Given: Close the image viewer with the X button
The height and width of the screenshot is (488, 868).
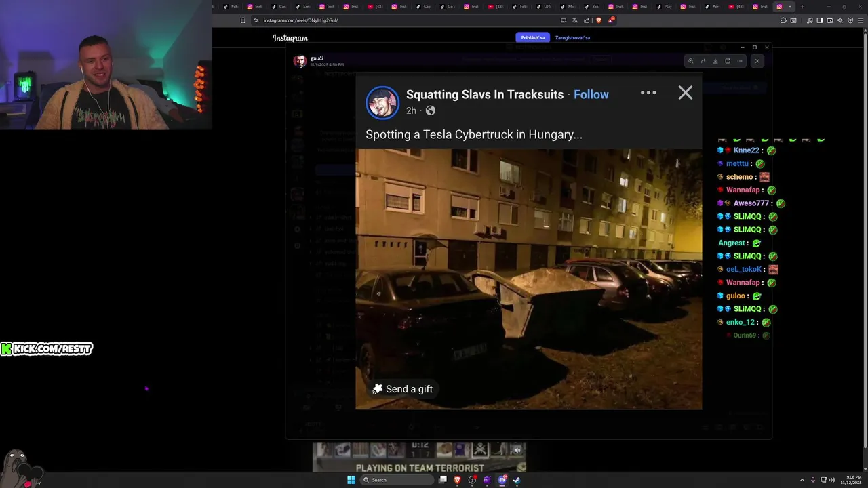Looking at the screenshot, I should click(x=757, y=61).
